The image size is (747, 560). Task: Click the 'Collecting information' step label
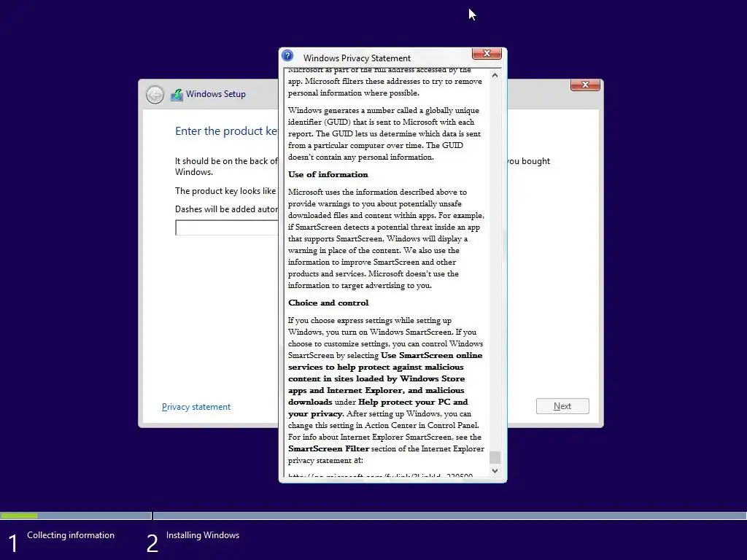coord(71,535)
